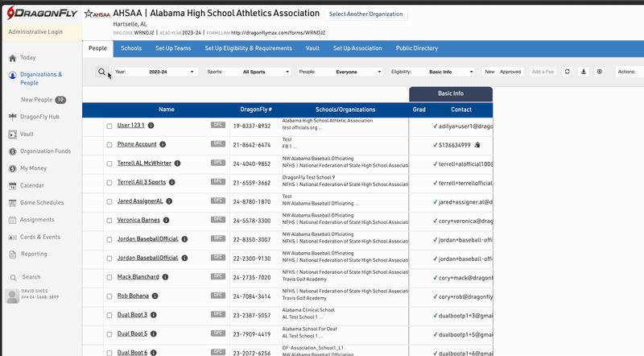Go to Cards & Events in sidebar
Viewport: 644px width, 356px height.
[39, 237]
